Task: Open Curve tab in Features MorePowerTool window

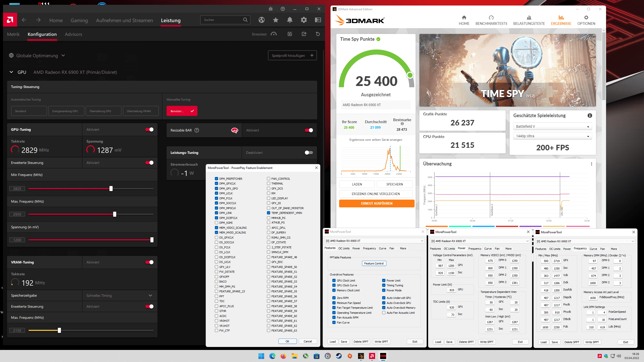Action: coord(382,248)
